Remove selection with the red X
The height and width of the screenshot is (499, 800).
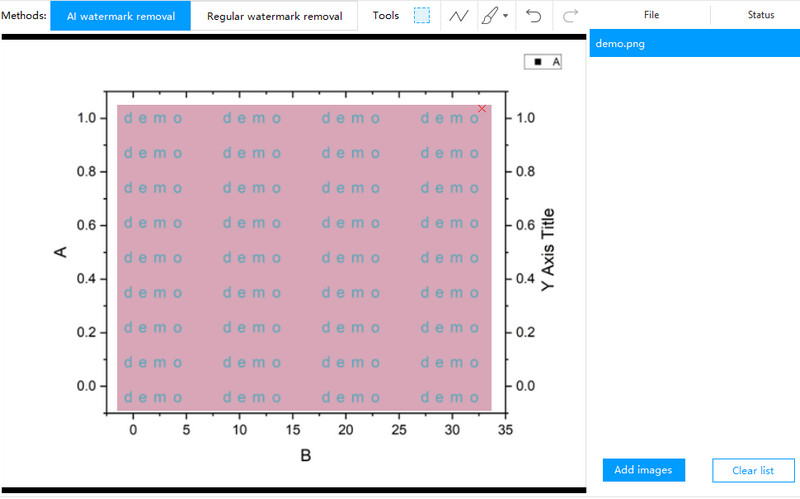pos(482,108)
